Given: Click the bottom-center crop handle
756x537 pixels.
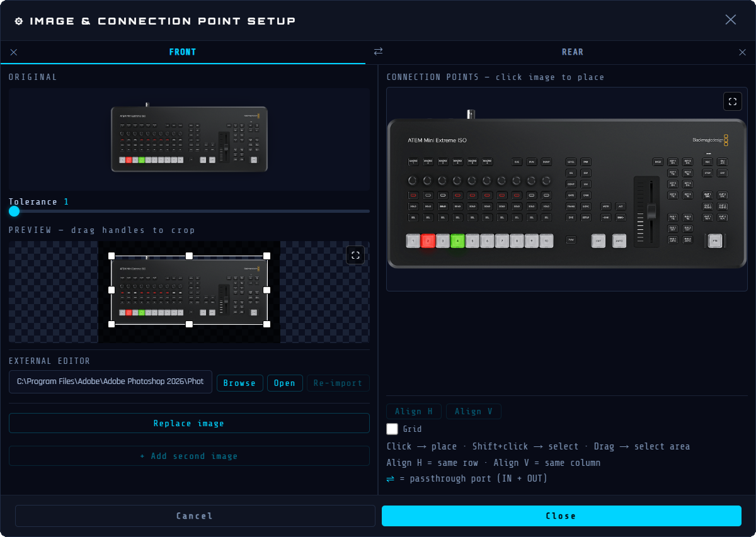Looking at the screenshot, I should [x=189, y=324].
